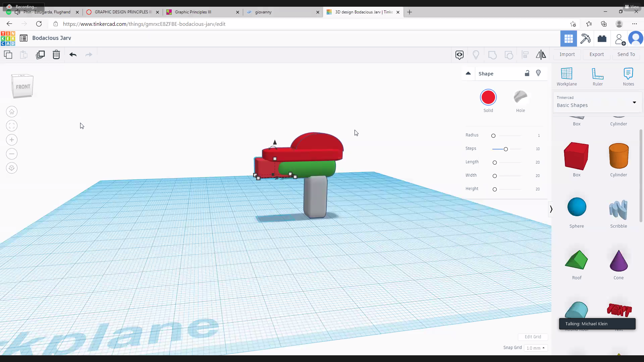Click the Undo arrow
Image resolution: width=644 pixels, height=362 pixels.
[73, 55]
